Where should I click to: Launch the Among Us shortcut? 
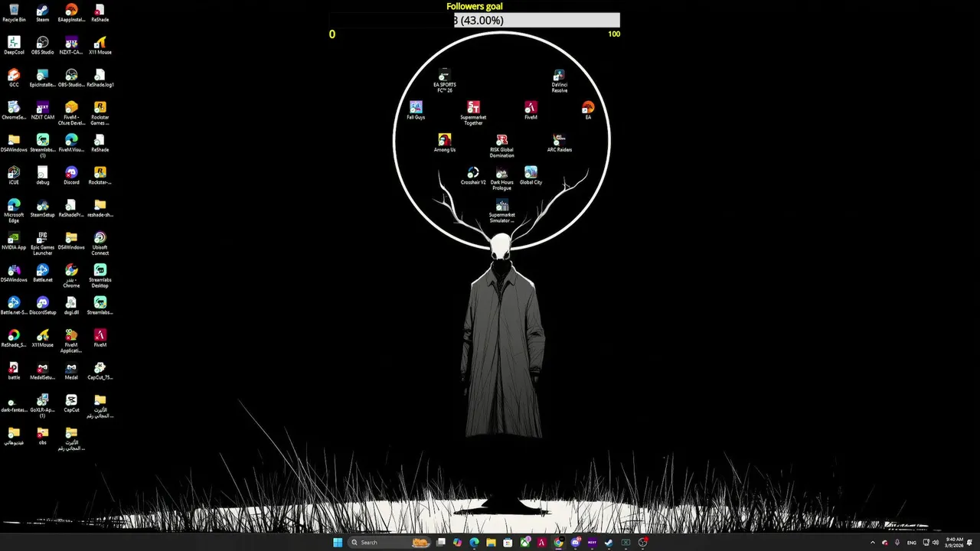point(445,143)
